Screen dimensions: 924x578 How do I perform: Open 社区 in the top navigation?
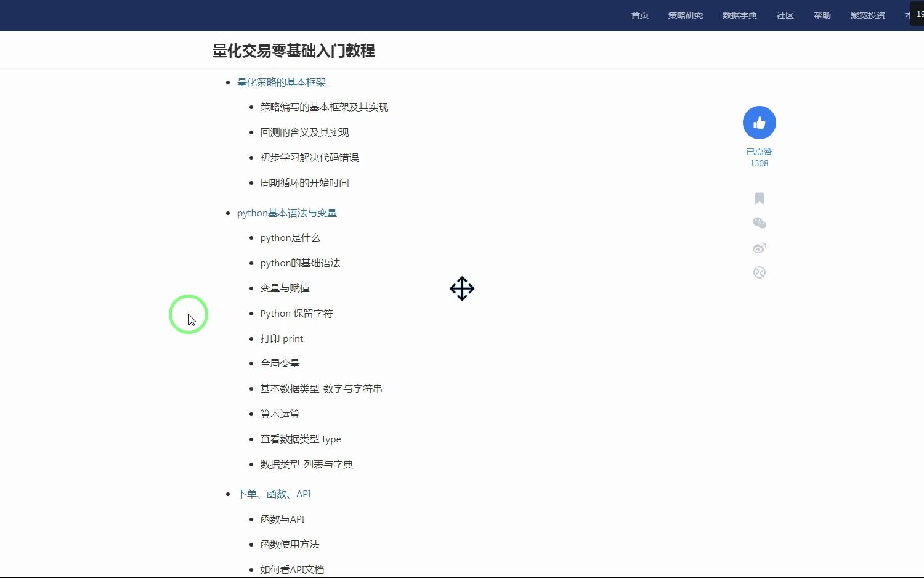coord(785,15)
